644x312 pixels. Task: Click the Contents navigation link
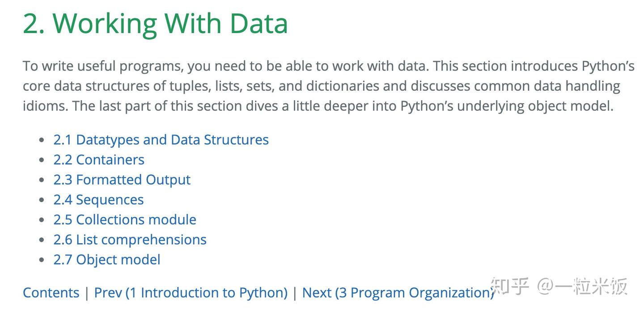point(51,293)
